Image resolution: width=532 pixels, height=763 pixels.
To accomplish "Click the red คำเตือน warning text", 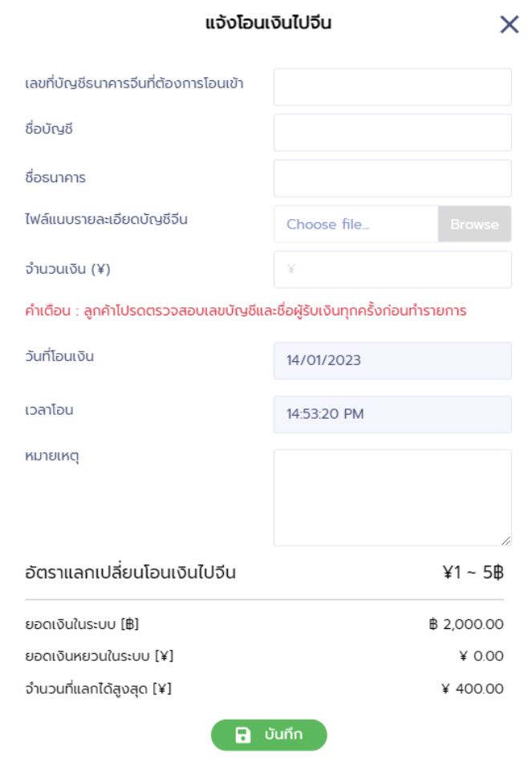I will coord(246,310).
